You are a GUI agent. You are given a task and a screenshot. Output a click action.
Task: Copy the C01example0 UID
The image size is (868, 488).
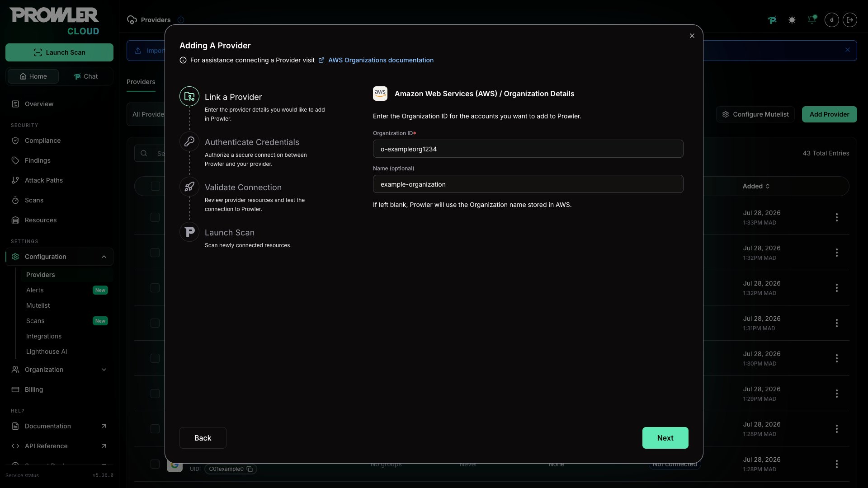click(250, 469)
